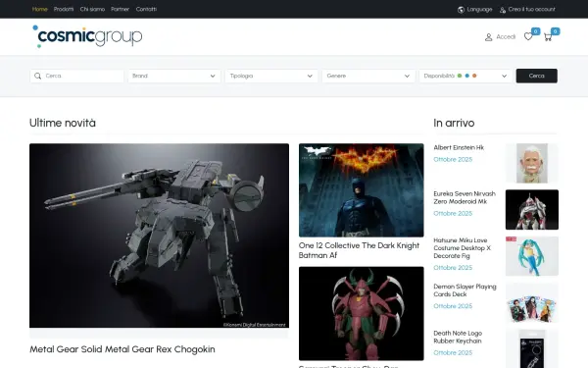Open the Brand dropdown
588x368 pixels.
(174, 76)
